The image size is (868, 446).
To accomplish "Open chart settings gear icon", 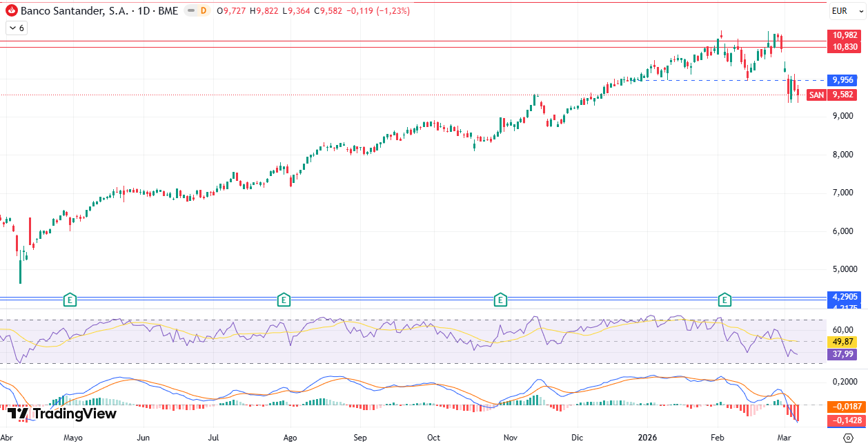I will [x=848, y=438].
